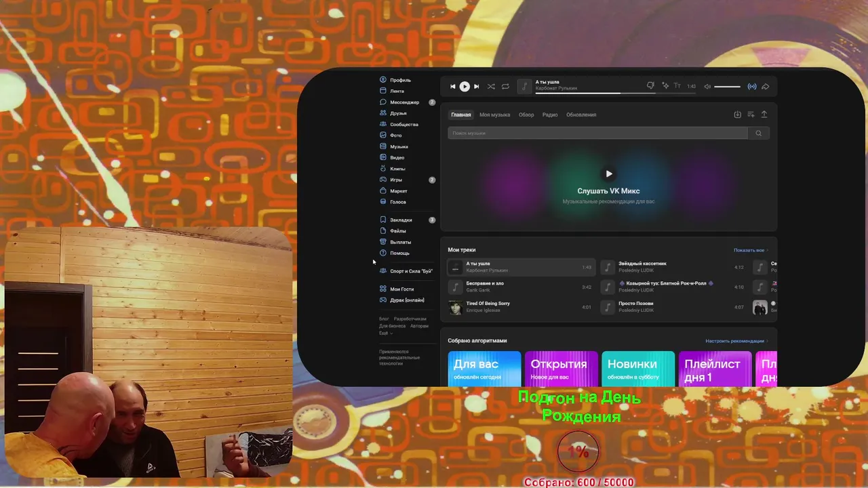The height and width of the screenshot is (488, 868).
Task: Open Клипы in the sidebar
Action: (x=393, y=169)
